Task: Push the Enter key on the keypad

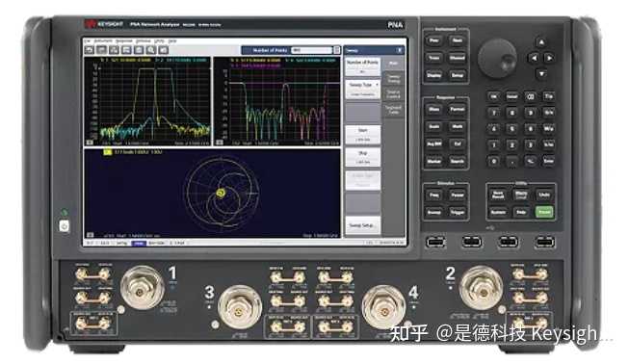Action: pyautogui.click(x=548, y=161)
